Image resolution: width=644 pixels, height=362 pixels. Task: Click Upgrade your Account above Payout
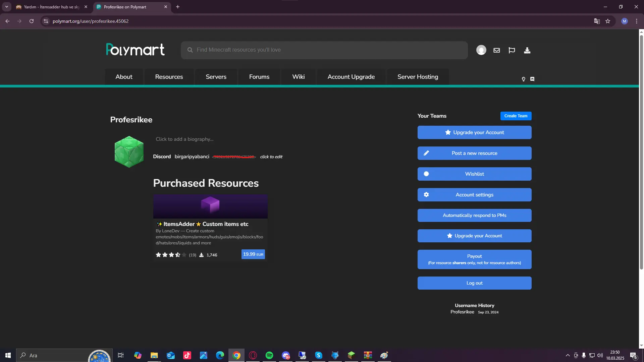click(x=475, y=236)
